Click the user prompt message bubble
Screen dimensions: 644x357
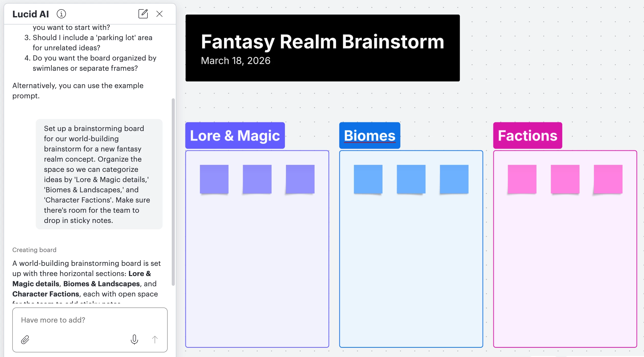coord(99,174)
